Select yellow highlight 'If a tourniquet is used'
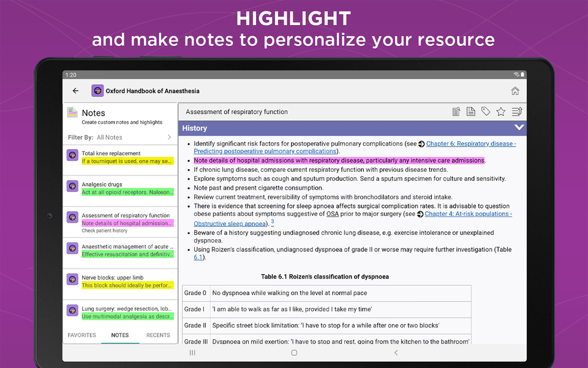 pos(127,161)
